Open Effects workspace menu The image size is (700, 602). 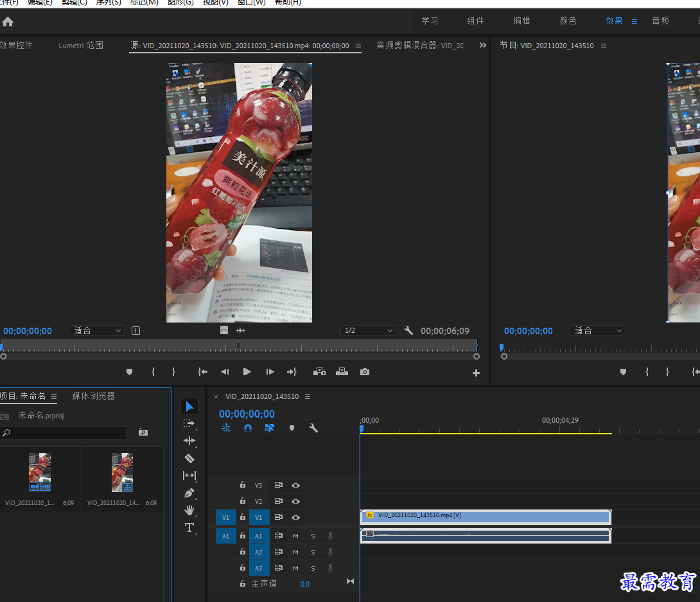tap(634, 21)
